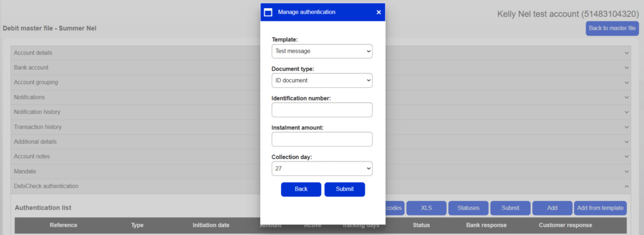The width and height of the screenshot is (644, 235).
Task: Click the Customer response column header
Action: click(565, 225)
